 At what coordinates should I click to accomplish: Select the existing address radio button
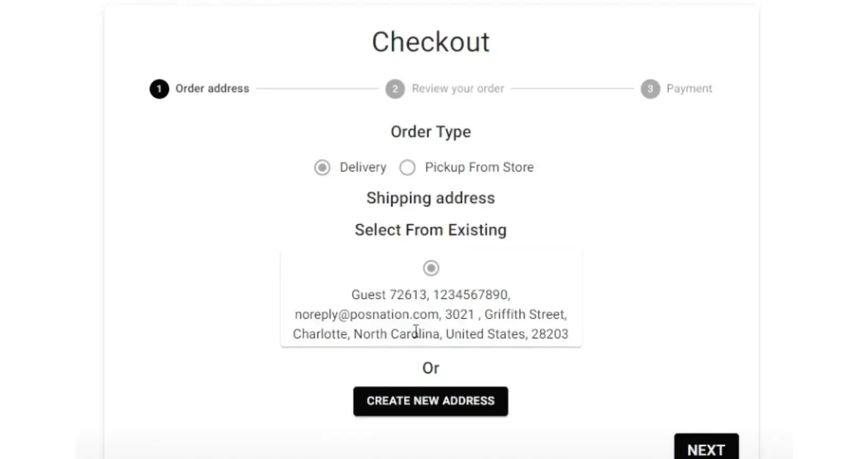point(431,268)
